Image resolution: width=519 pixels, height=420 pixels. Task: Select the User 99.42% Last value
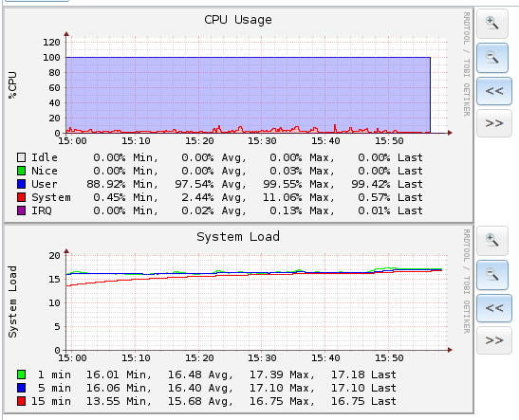(371, 184)
